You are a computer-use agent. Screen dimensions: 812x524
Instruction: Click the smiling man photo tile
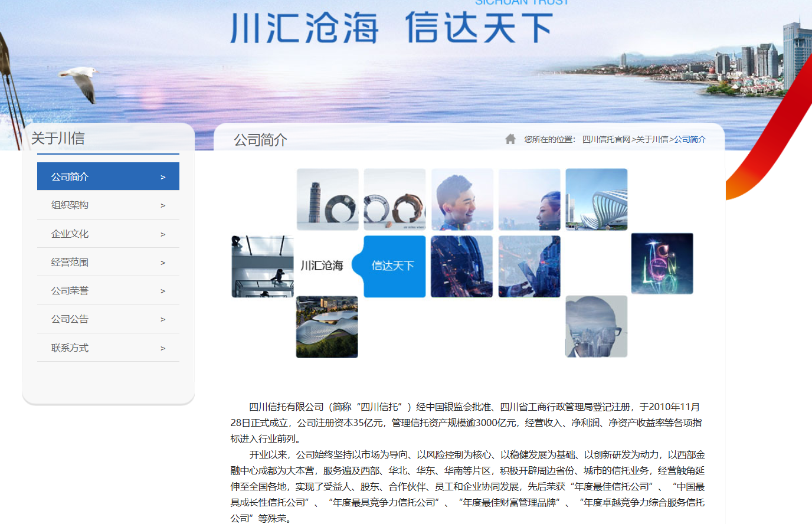click(x=462, y=199)
